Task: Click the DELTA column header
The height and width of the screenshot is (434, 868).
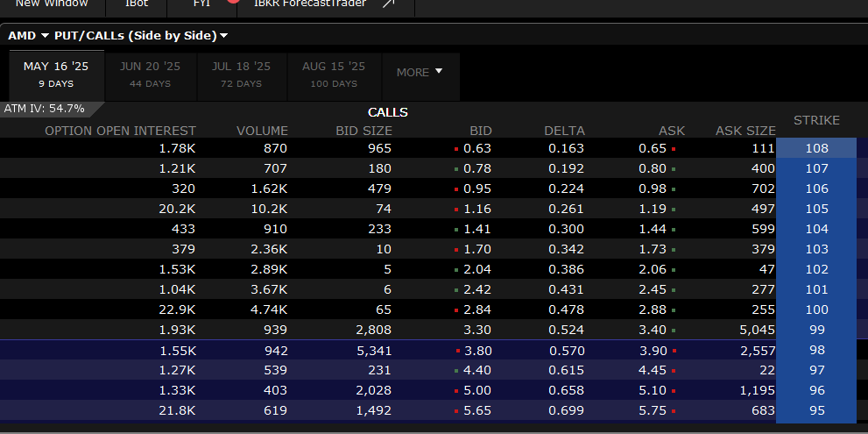Action: tap(564, 131)
